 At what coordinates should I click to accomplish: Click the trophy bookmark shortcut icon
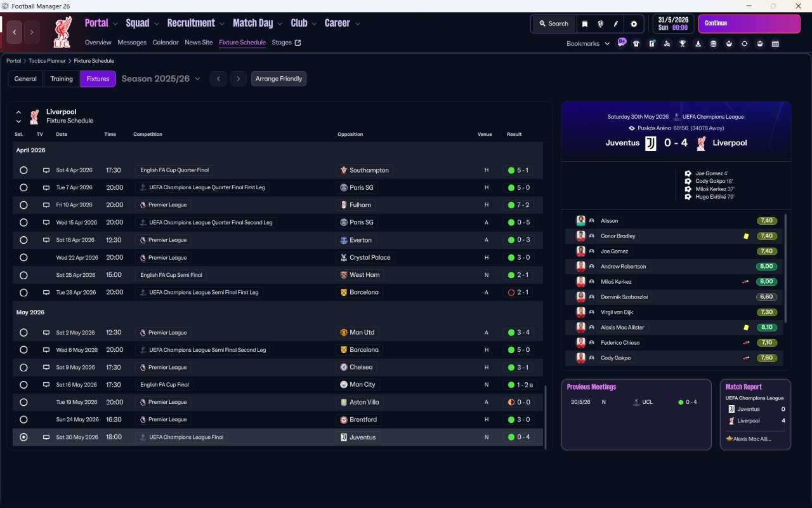[683, 44]
